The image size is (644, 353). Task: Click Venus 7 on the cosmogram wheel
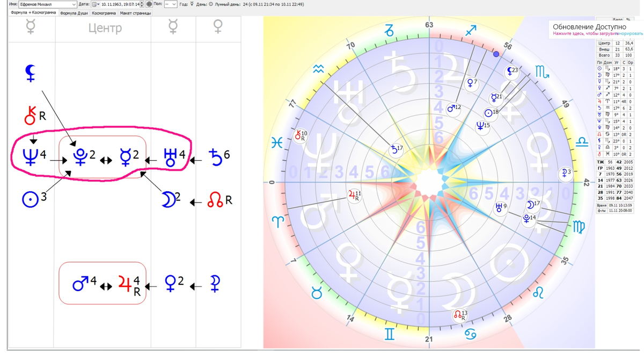click(x=473, y=82)
